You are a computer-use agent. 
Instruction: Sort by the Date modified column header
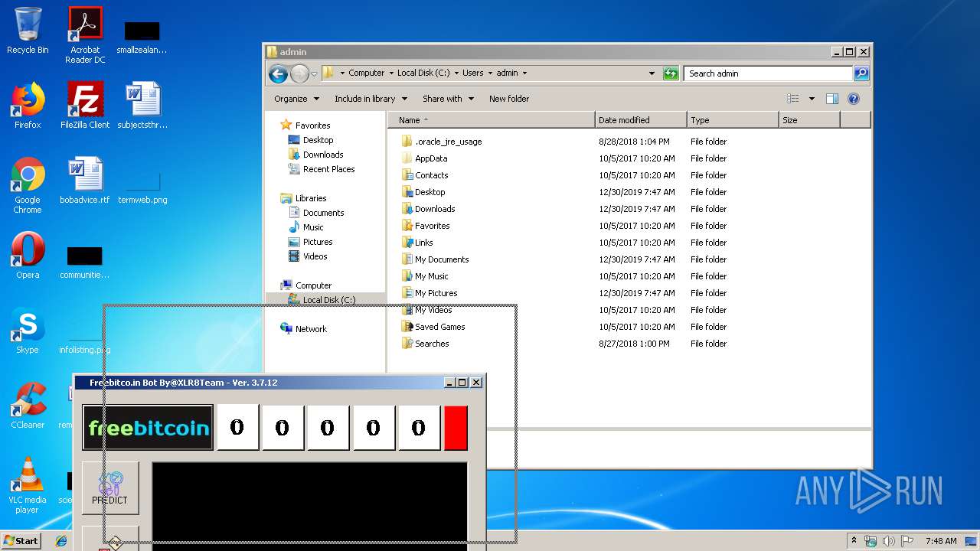[x=641, y=120]
